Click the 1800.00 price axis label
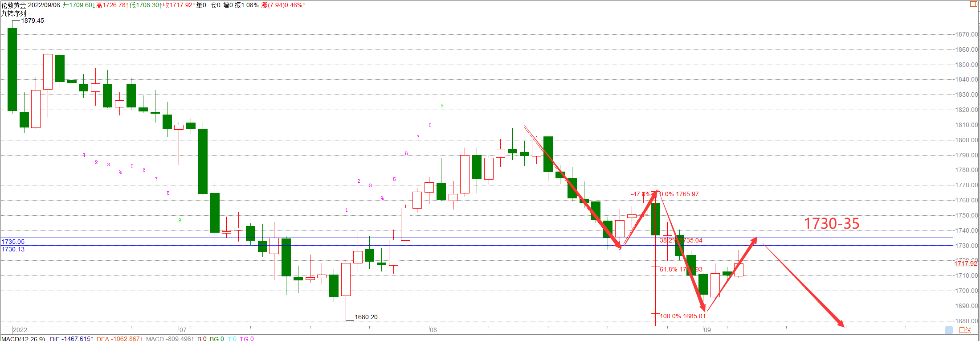This screenshot has width=980, height=341. (966, 140)
